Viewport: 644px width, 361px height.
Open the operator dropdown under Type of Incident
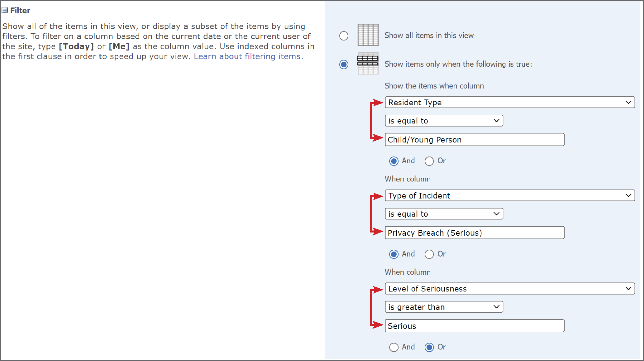coord(444,214)
